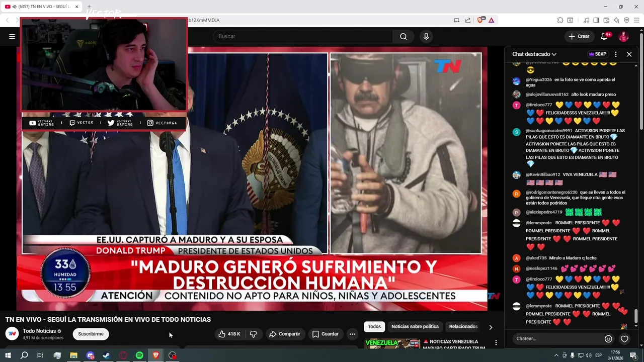Open the volume speaker tray icon
644x362 pixels.
(x=589, y=356)
